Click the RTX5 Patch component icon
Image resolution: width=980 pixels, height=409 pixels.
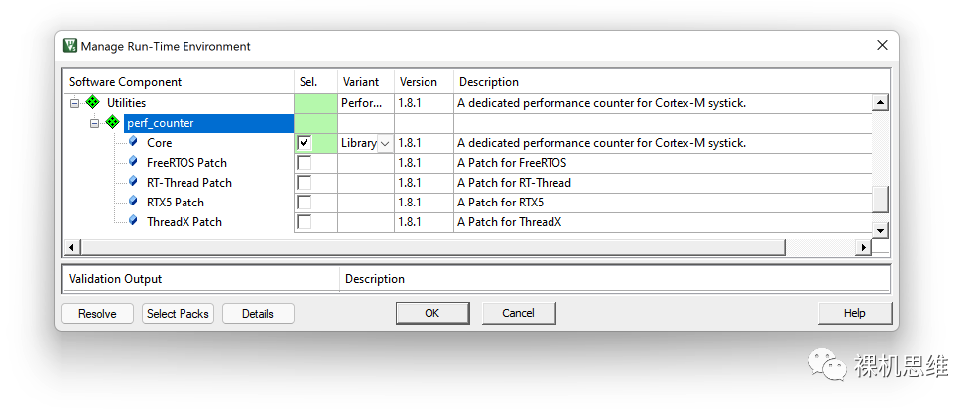pyautogui.click(x=133, y=203)
